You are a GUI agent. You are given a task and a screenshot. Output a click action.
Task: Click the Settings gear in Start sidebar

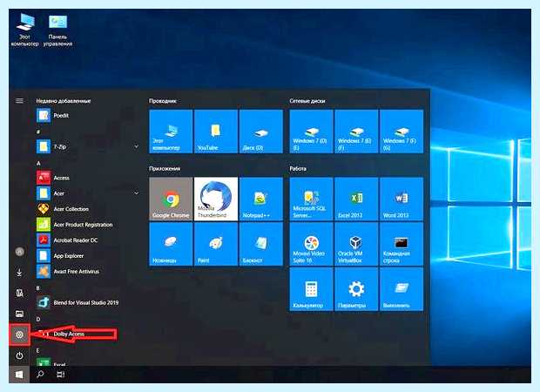coord(20,335)
